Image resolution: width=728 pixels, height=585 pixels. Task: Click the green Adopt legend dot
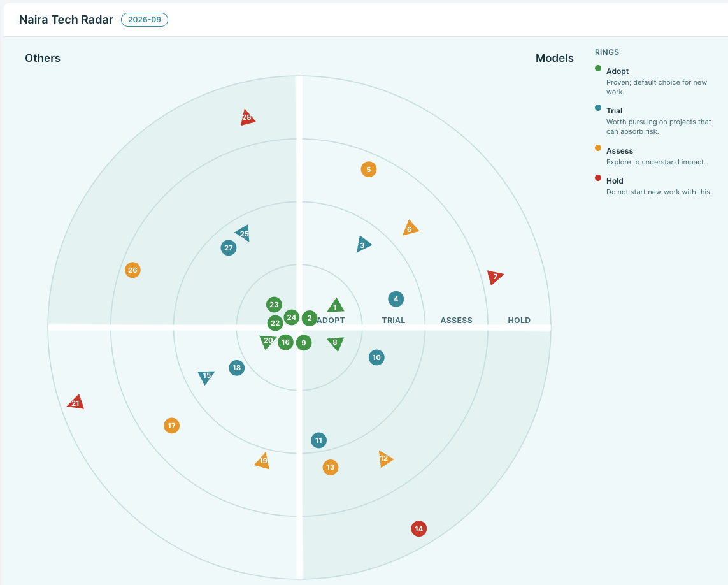[x=598, y=69]
